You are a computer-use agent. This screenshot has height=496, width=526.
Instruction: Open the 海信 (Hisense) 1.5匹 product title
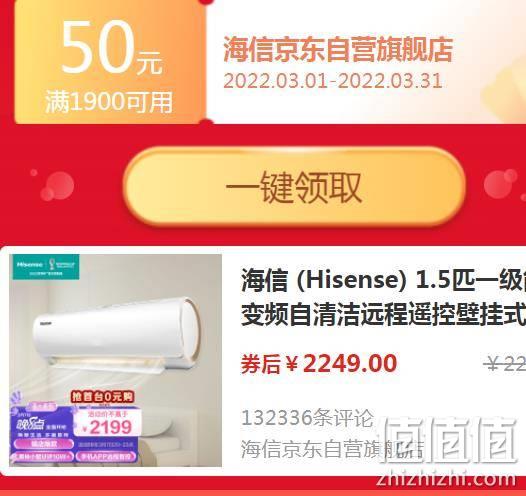point(383,298)
